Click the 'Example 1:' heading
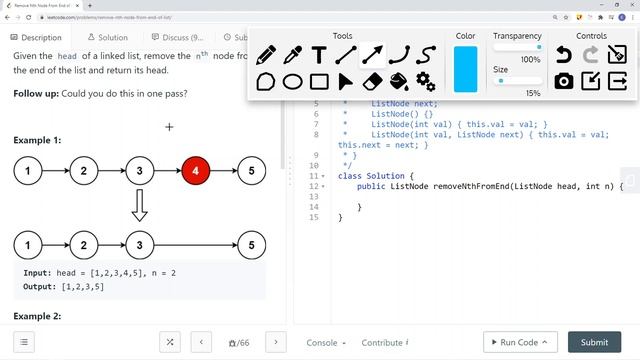 (37, 140)
